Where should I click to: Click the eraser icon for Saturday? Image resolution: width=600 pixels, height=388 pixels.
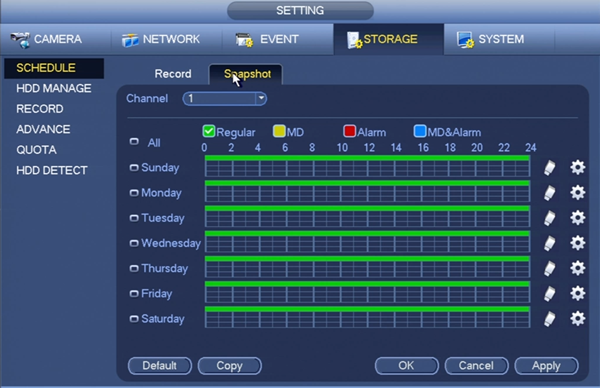click(x=549, y=319)
